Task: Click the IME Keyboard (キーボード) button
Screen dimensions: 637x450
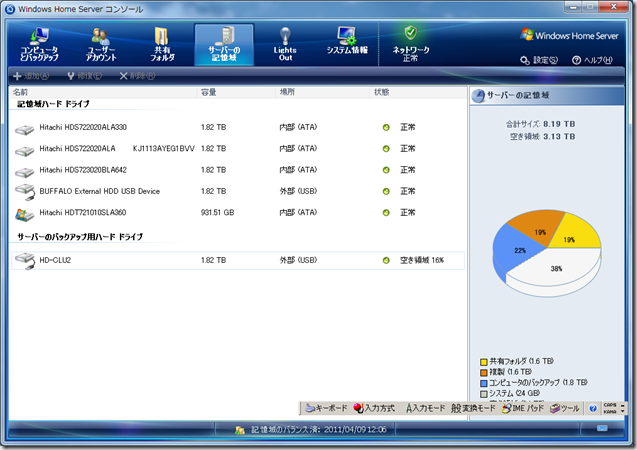Action: pos(326,408)
